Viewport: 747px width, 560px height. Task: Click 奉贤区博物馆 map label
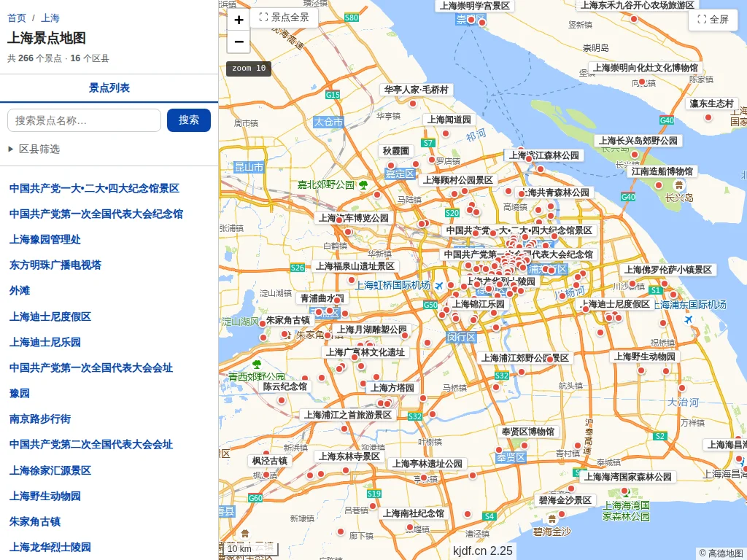pos(528,432)
